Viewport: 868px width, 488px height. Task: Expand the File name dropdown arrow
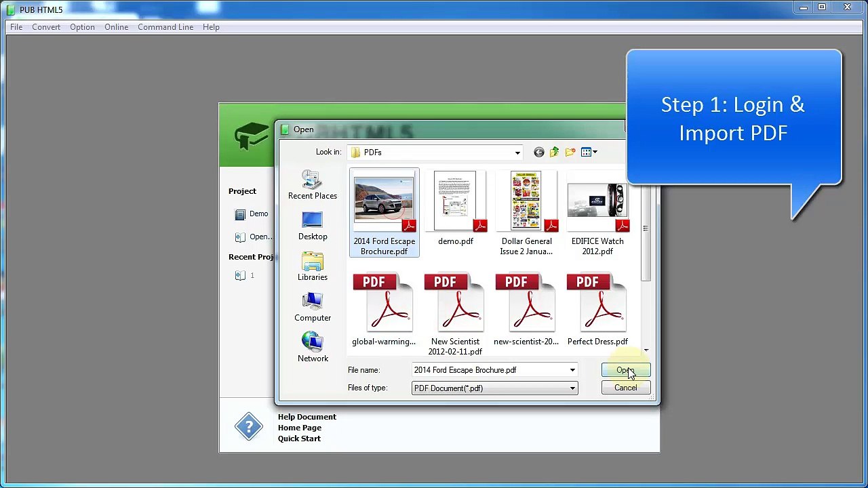pyautogui.click(x=572, y=370)
